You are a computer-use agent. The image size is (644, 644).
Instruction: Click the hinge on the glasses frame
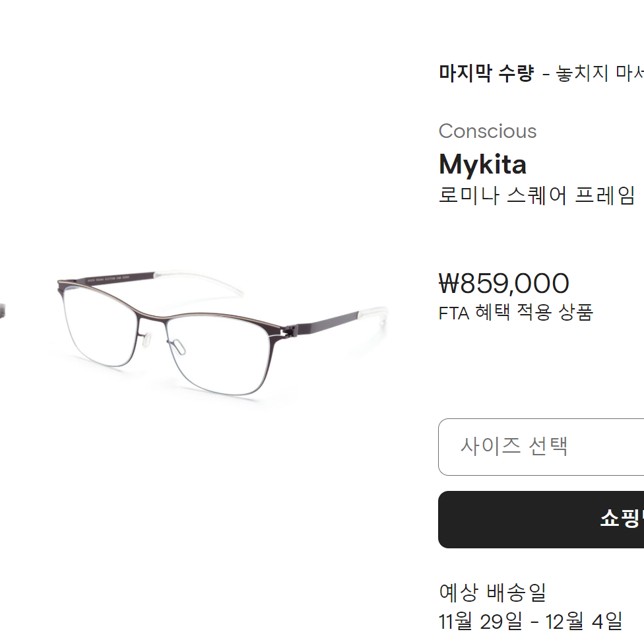pyautogui.click(x=290, y=329)
